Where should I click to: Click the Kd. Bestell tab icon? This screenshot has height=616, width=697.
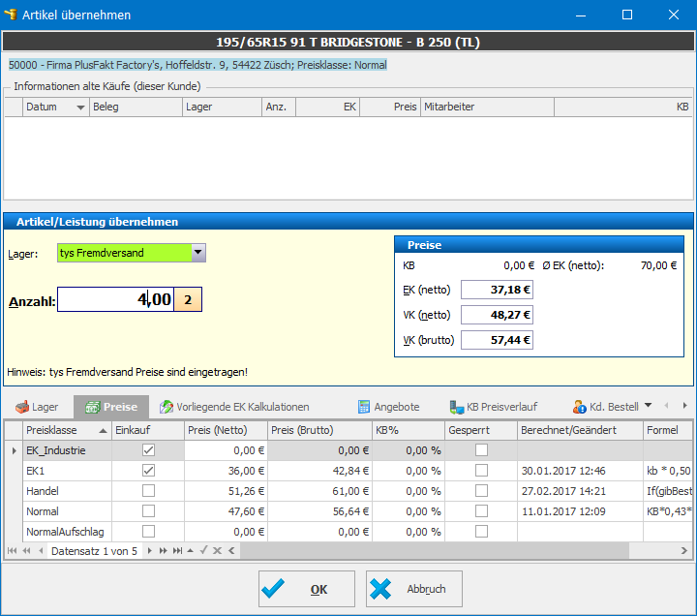(580, 407)
